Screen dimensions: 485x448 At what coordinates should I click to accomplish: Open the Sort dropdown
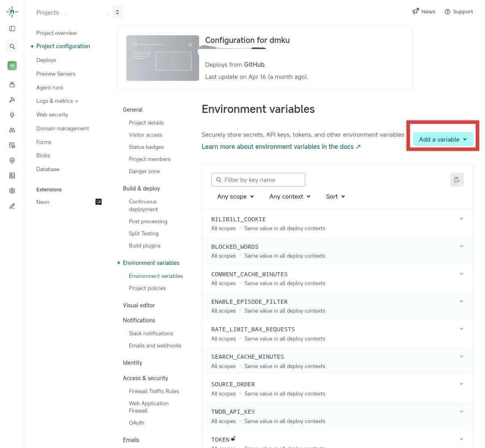point(335,197)
